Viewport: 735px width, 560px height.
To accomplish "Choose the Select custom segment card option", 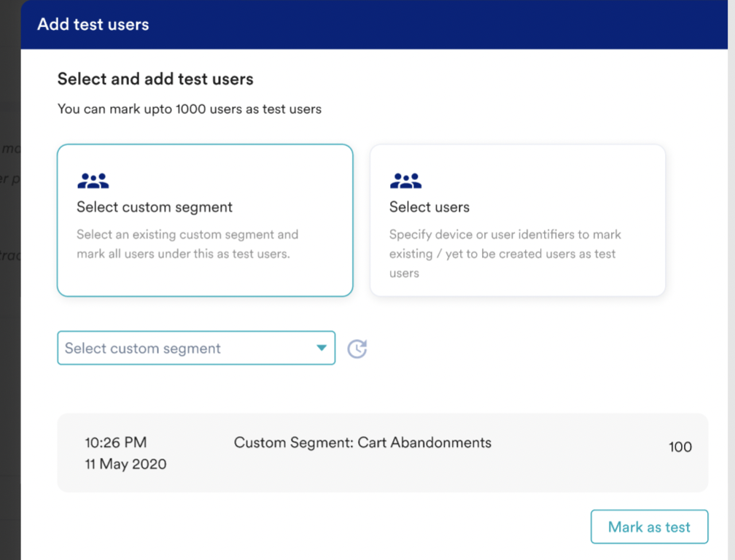I will tap(205, 220).
